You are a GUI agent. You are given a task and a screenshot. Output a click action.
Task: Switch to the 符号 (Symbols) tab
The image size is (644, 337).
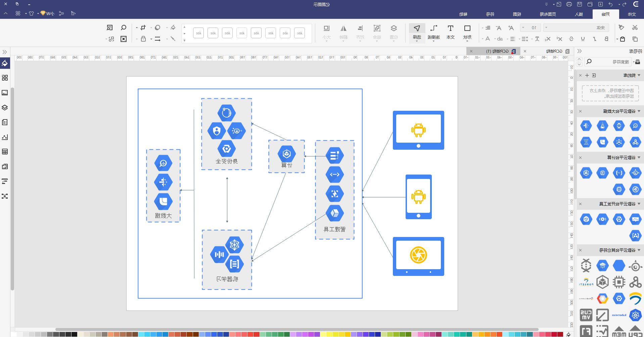click(490, 14)
